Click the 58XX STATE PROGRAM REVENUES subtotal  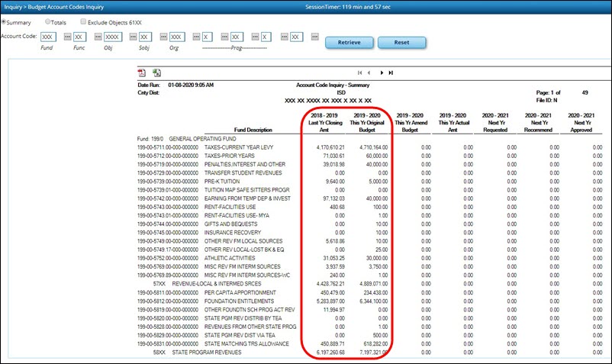click(x=197, y=353)
